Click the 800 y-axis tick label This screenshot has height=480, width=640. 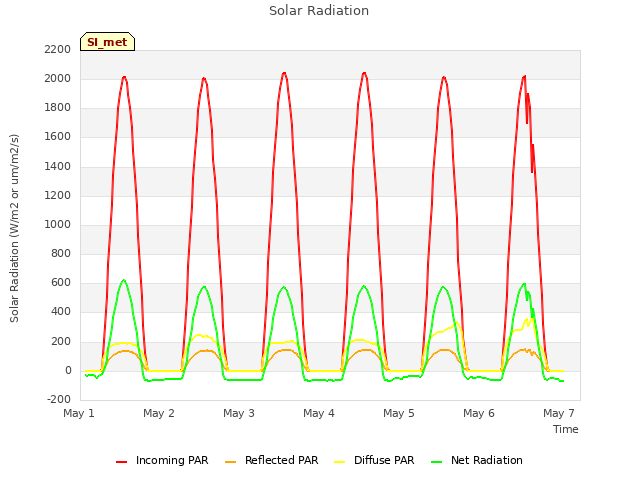(x=62, y=253)
